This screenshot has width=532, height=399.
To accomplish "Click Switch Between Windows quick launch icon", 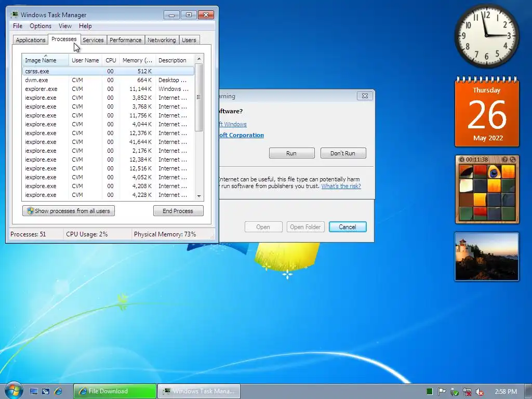I will [46, 391].
